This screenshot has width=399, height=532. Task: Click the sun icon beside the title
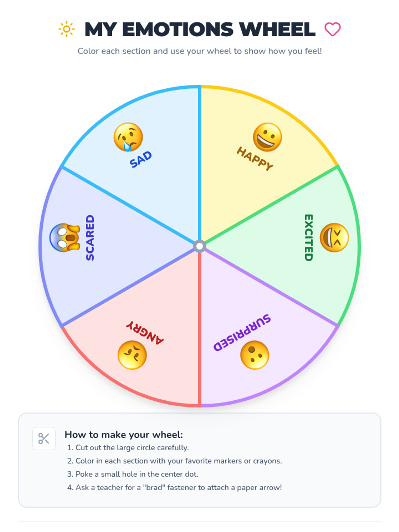pyautogui.click(x=66, y=29)
